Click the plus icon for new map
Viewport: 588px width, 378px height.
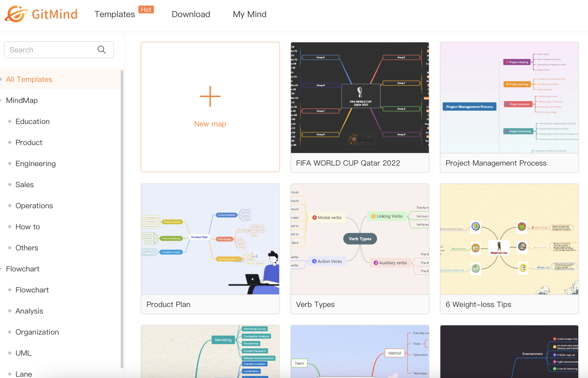click(x=210, y=96)
